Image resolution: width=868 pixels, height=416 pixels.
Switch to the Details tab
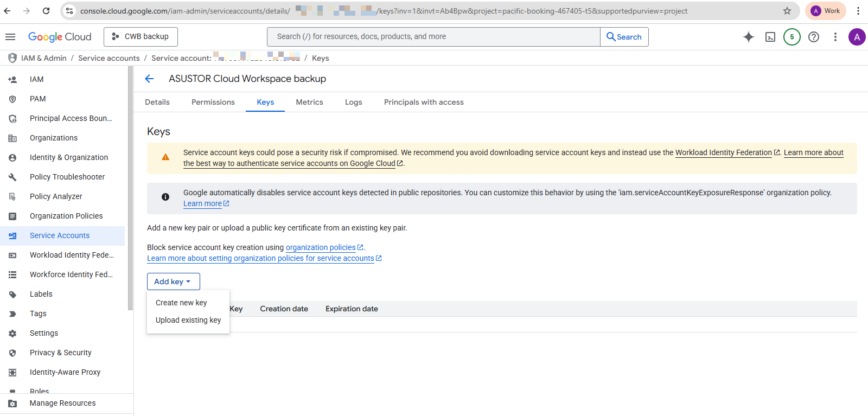point(157,102)
